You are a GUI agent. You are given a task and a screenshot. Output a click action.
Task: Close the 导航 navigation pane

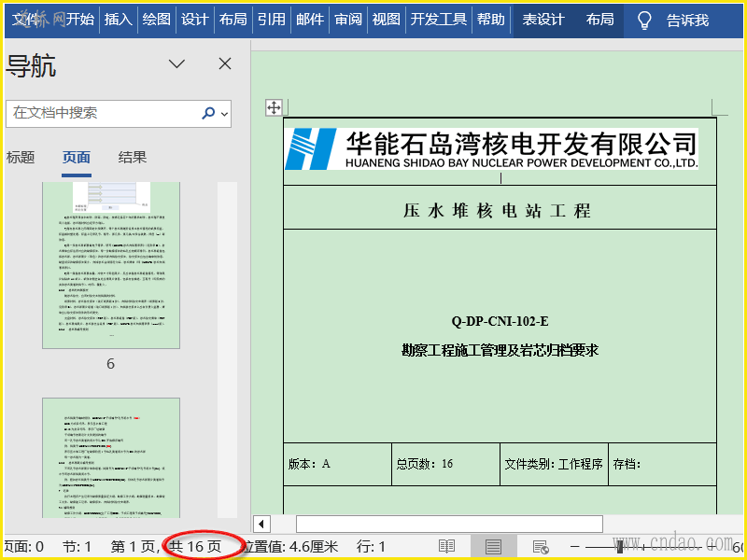click(225, 63)
